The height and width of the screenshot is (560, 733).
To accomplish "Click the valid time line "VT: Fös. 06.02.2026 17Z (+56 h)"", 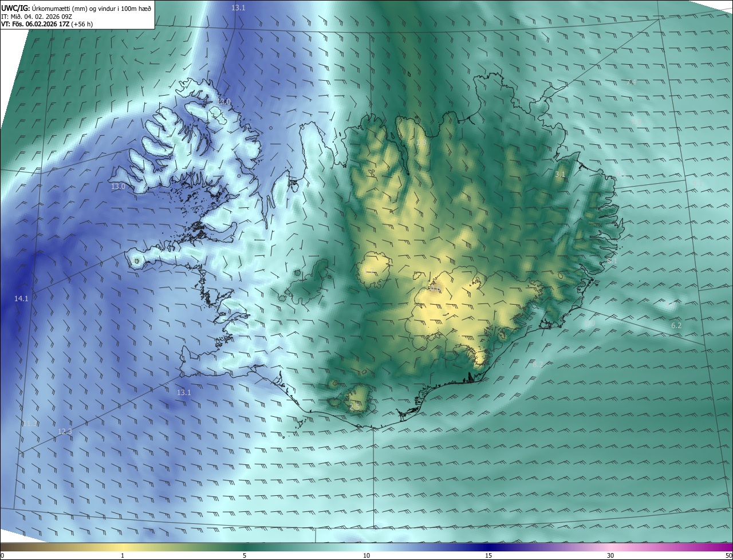I will tap(48, 25).
